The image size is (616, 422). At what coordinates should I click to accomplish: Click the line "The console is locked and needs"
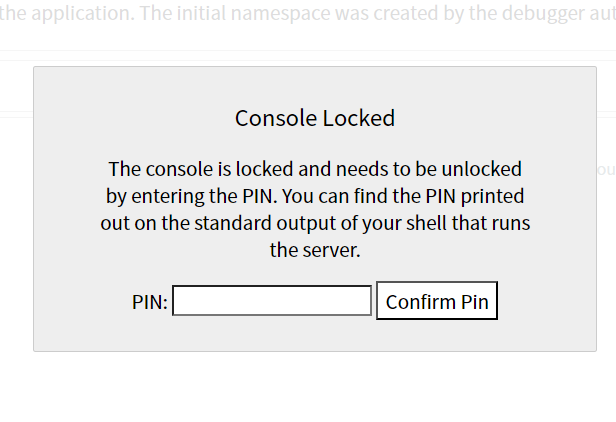coord(315,169)
